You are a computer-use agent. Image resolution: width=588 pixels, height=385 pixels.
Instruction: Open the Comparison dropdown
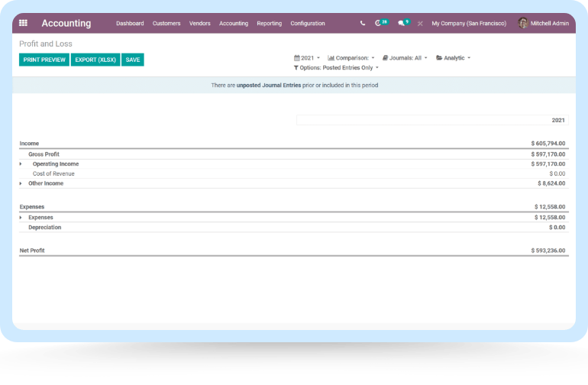tap(351, 58)
